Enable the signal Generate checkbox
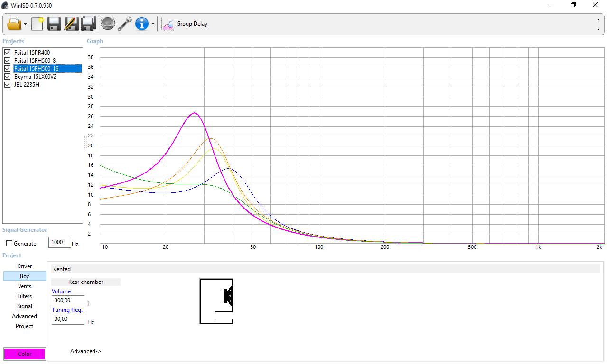The image size is (607, 364). [x=9, y=244]
